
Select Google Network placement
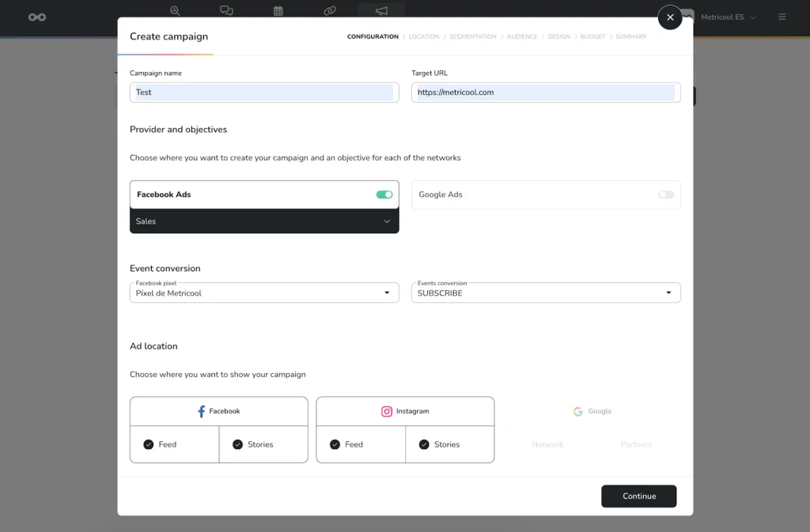coord(547,444)
